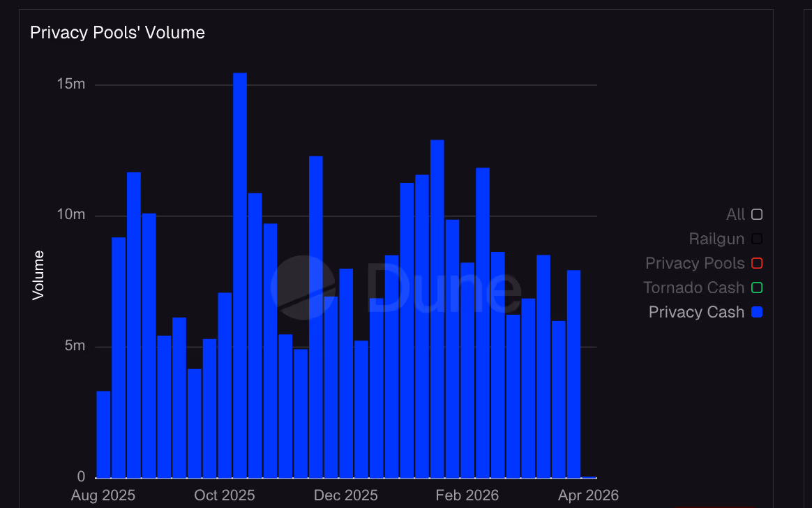Click the 5m y-axis label
Viewport: 812px width, 508px height.
tap(75, 345)
